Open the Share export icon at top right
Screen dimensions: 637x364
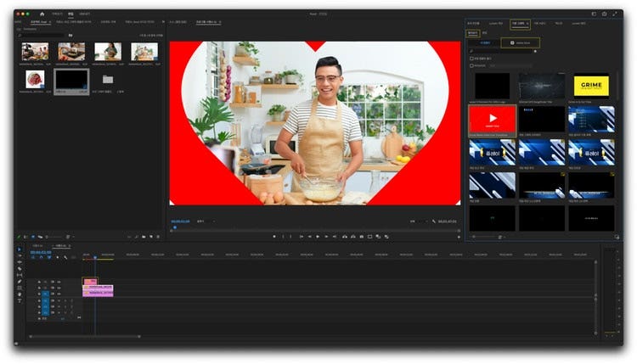(x=604, y=14)
